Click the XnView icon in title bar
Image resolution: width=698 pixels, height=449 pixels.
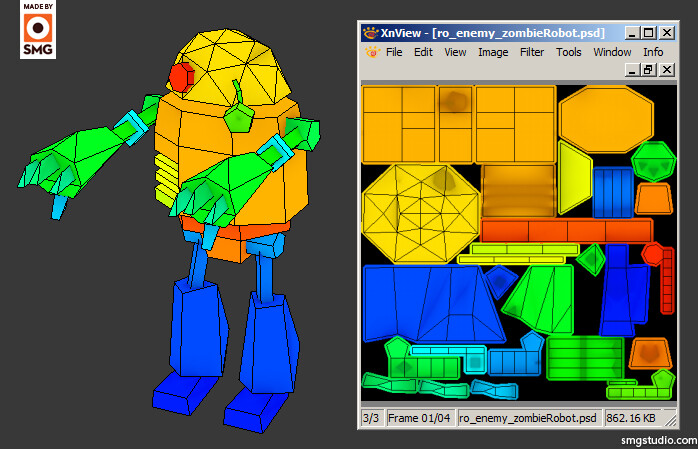[x=370, y=33]
